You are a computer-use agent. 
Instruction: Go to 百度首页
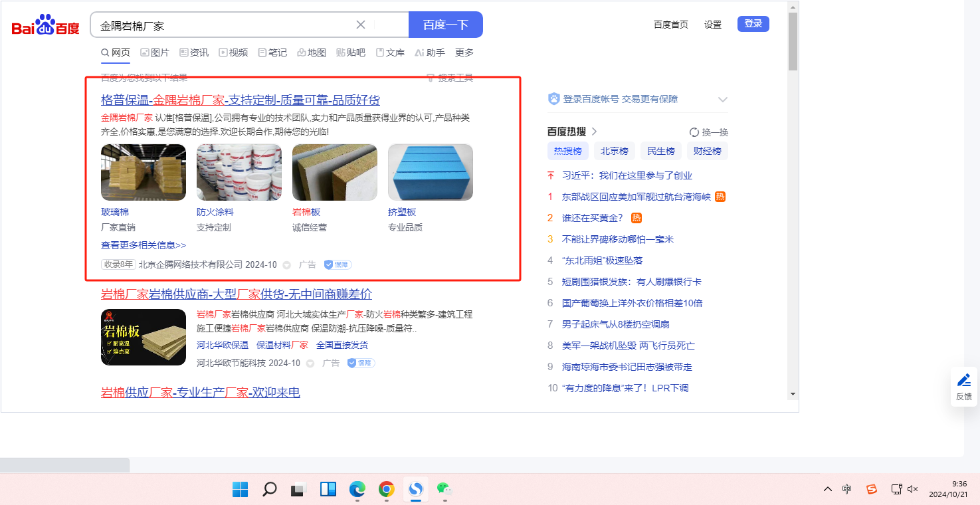coord(671,25)
